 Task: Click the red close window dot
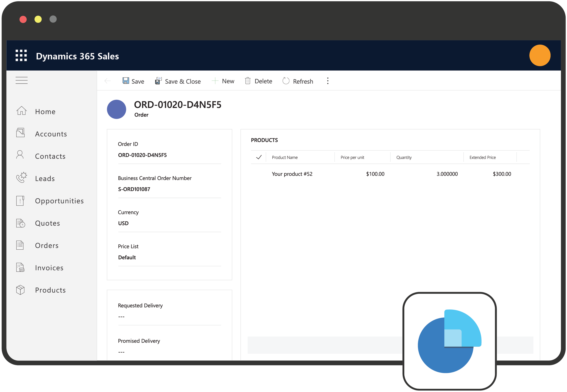23,19
